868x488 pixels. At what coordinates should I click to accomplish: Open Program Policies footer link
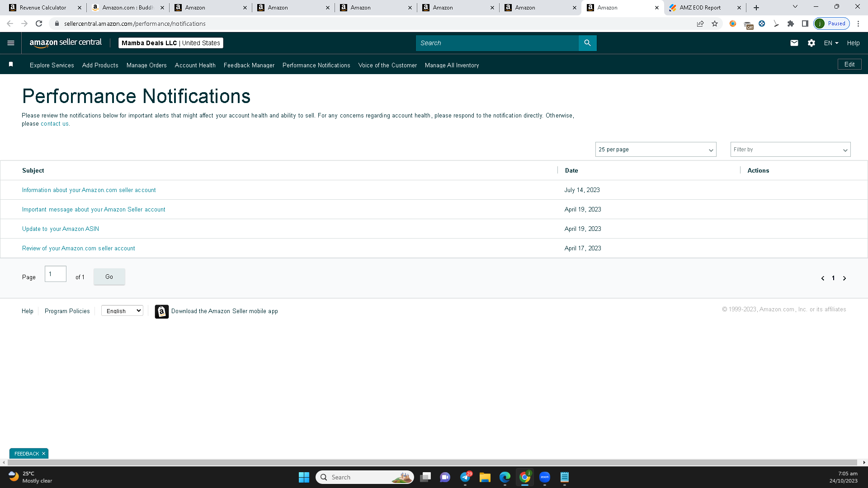[x=67, y=311]
